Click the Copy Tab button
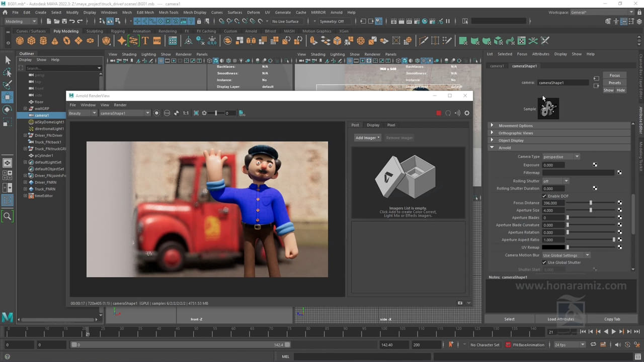This screenshot has width=644, height=362. tap(612, 319)
